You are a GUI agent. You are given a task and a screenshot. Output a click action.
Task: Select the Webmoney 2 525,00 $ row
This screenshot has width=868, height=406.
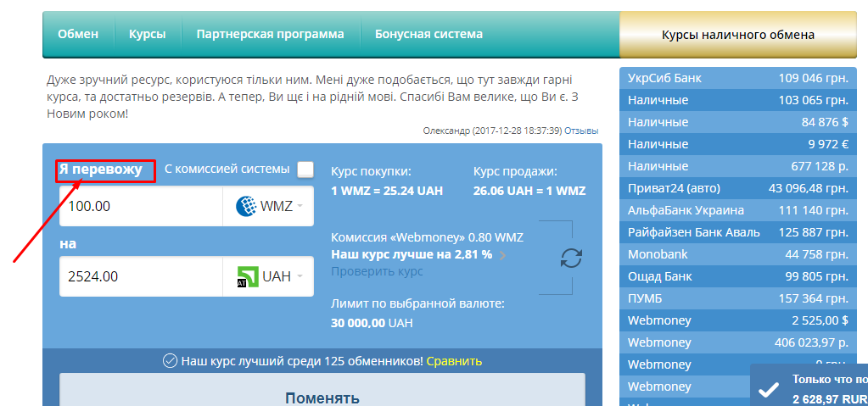coord(738,320)
